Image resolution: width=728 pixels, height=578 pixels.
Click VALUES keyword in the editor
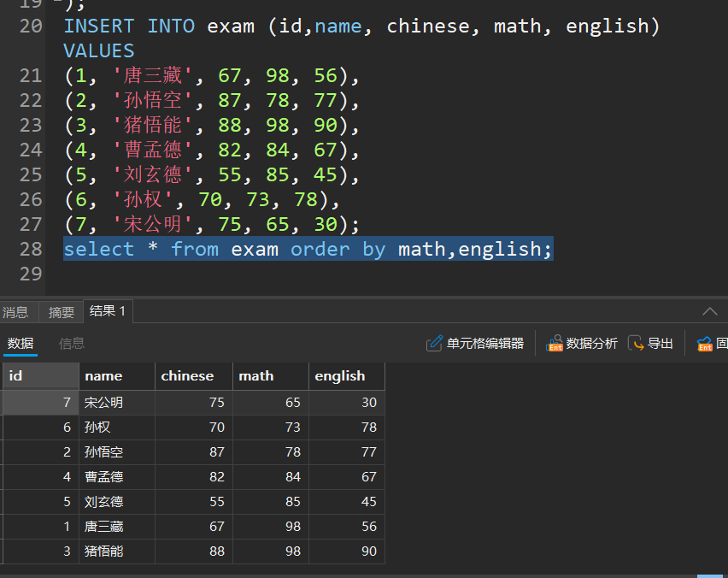[x=99, y=50]
